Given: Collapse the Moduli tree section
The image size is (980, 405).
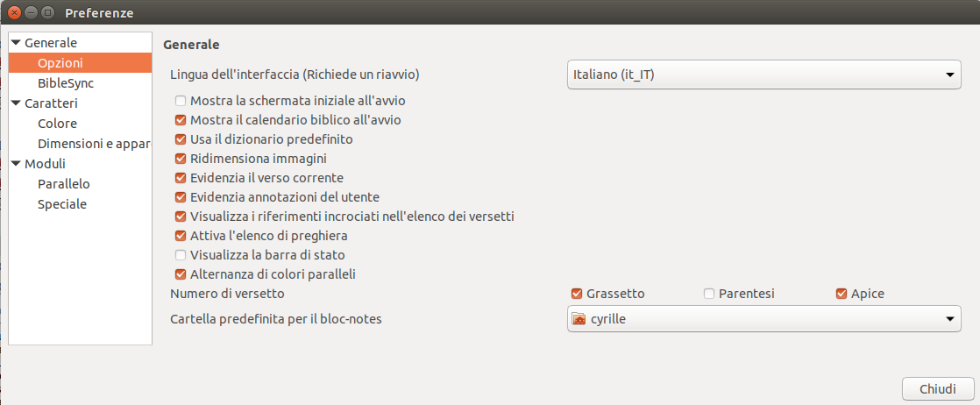Looking at the screenshot, I should [x=17, y=165].
